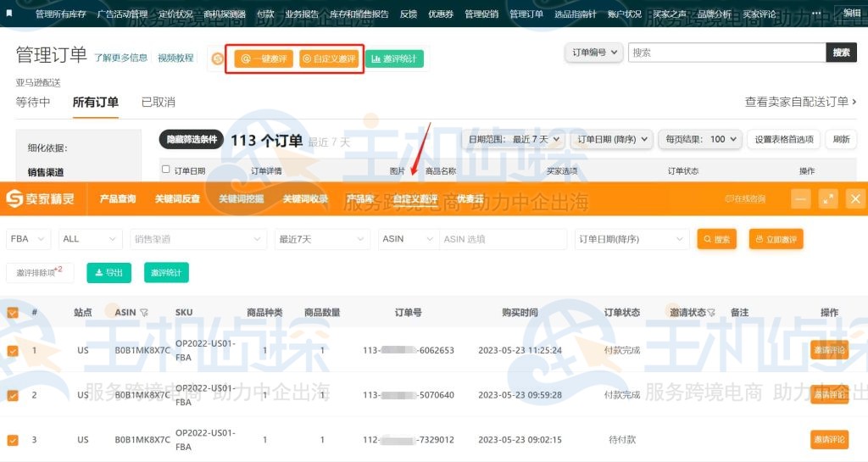
Task: Click the 邀请状态 column filter icon
Action: (x=712, y=313)
